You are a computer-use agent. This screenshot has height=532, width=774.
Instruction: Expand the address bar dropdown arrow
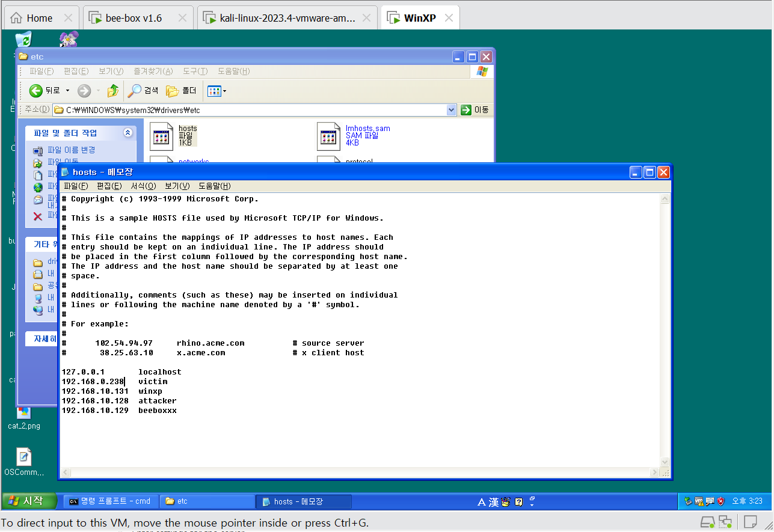click(x=452, y=110)
